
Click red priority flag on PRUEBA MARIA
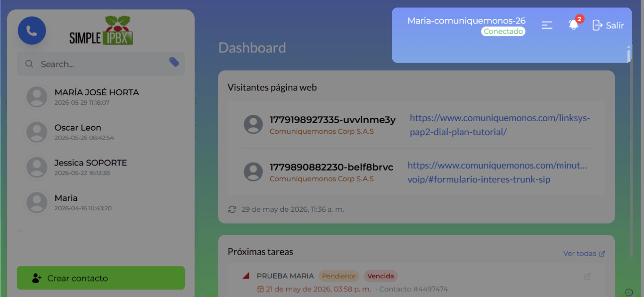[246, 276]
